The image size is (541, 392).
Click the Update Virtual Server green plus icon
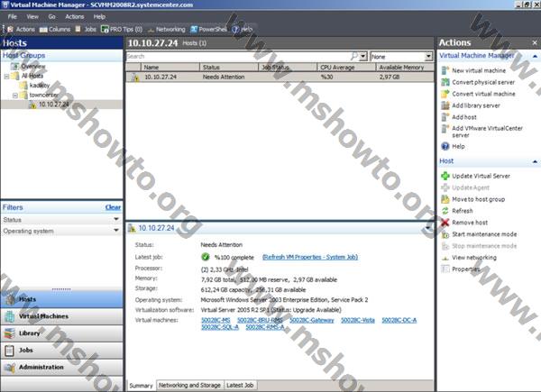pos(445,176)
